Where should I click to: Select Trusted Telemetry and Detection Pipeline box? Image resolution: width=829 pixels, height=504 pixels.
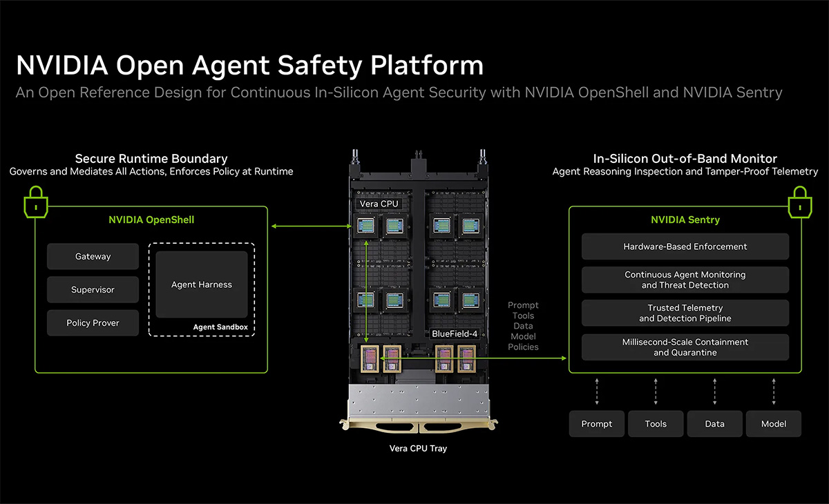pos(685,313)
